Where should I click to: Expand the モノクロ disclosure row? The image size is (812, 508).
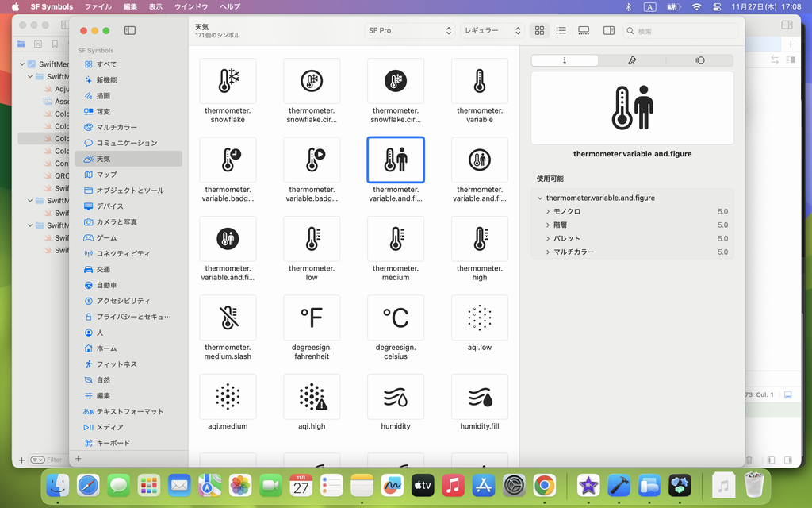(548, 212)
